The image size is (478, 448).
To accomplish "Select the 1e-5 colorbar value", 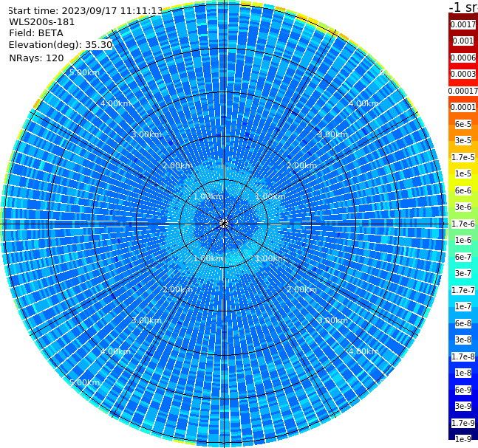I will coord(463,173).
